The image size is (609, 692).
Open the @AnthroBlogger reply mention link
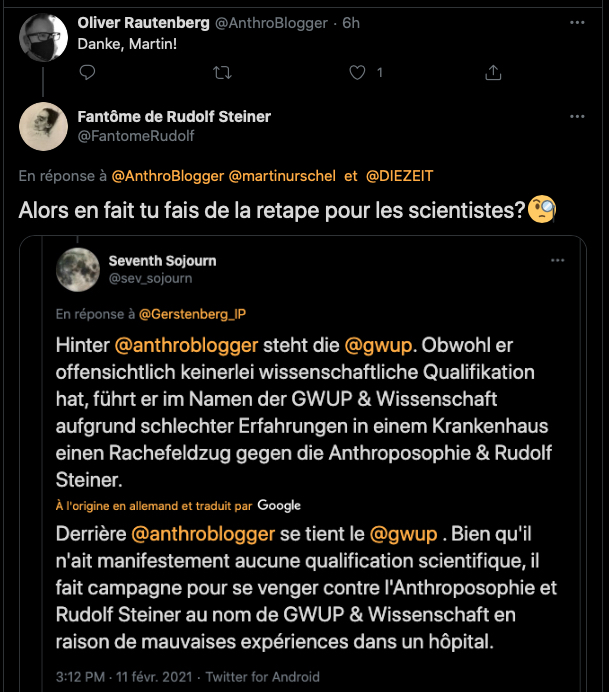167,175
